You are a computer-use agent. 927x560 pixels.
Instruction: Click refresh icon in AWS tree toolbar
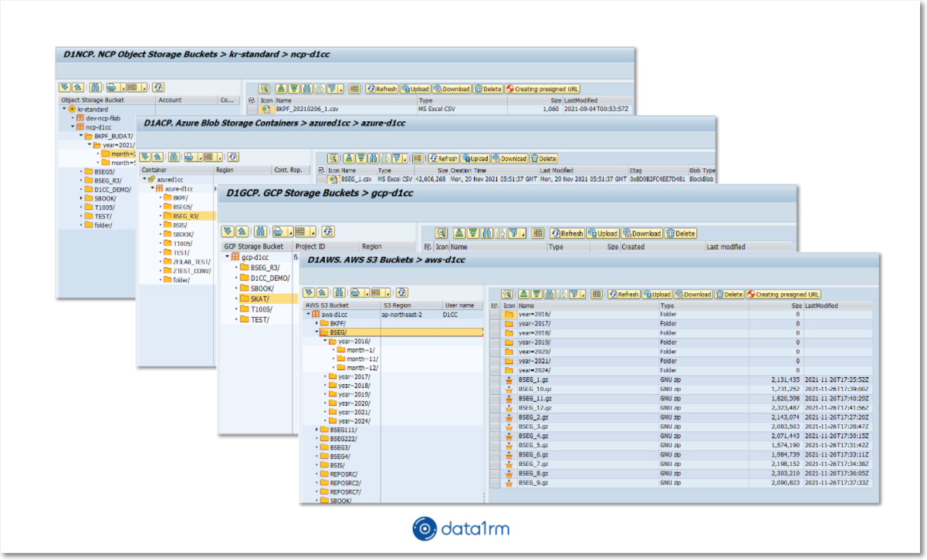pos(402,293)
